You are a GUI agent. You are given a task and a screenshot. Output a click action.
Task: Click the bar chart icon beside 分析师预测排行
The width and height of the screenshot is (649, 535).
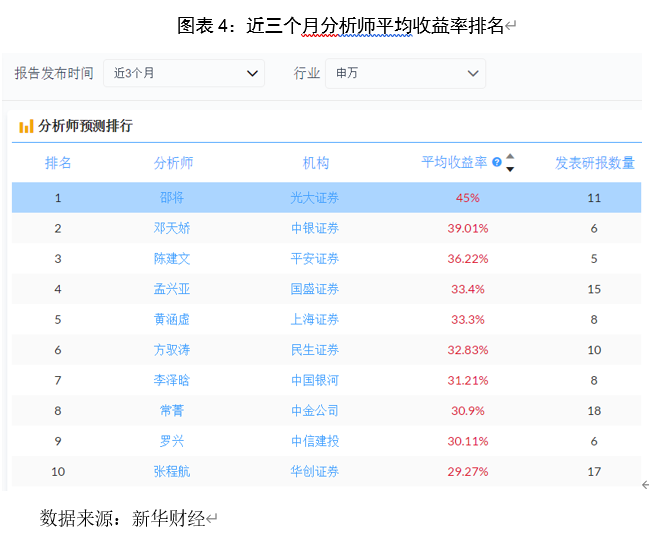coord(26,127)
